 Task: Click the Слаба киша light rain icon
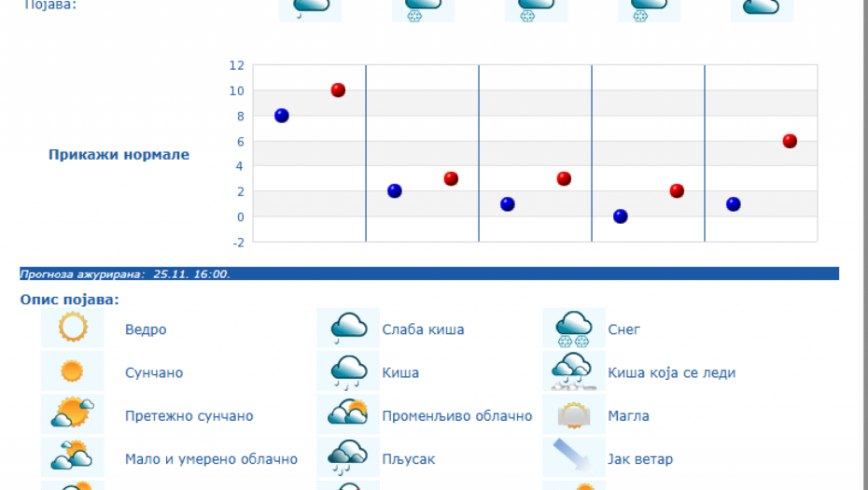click(x=348, y=329)
